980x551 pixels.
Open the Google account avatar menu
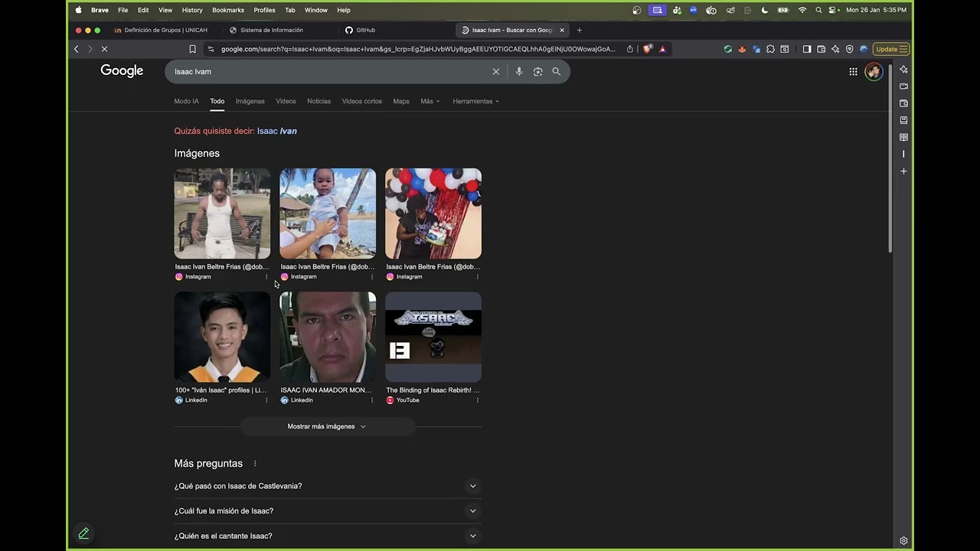[874, 71]
